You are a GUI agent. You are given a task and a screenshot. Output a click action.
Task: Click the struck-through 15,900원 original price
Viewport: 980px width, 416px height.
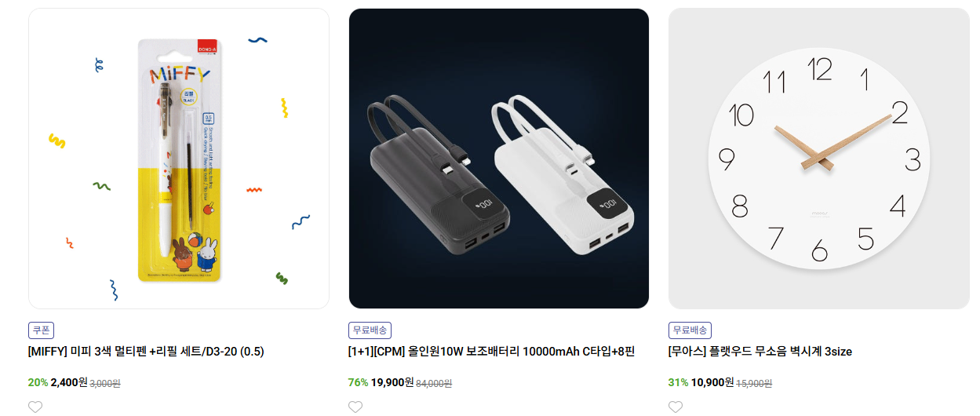(754, 384)
